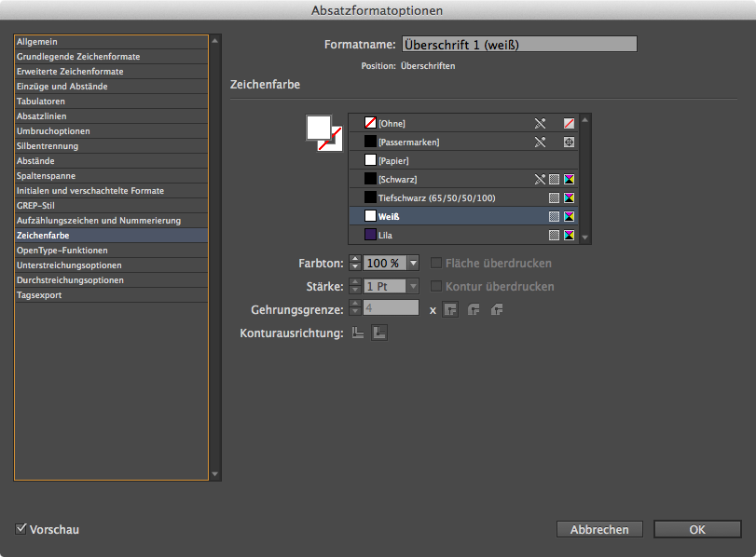Confirm with the OK button
This screenshot has height=557, width=756.
pyautogui.click(x=697, y=529)
